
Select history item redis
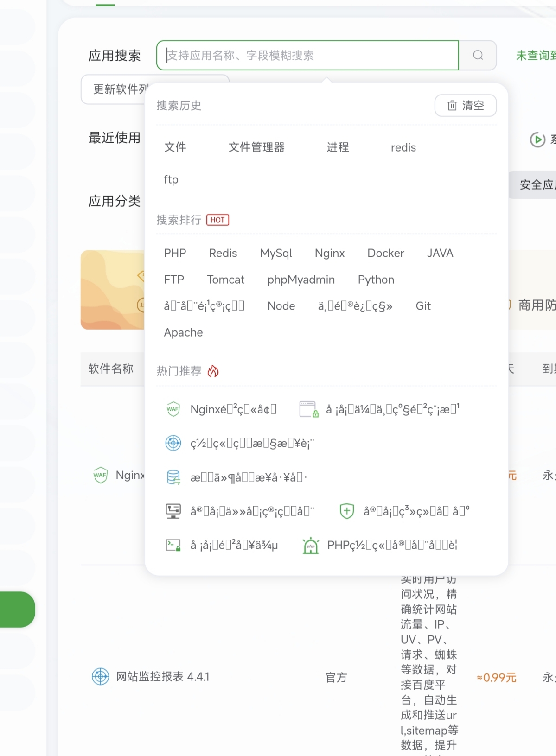coord(403,147)
